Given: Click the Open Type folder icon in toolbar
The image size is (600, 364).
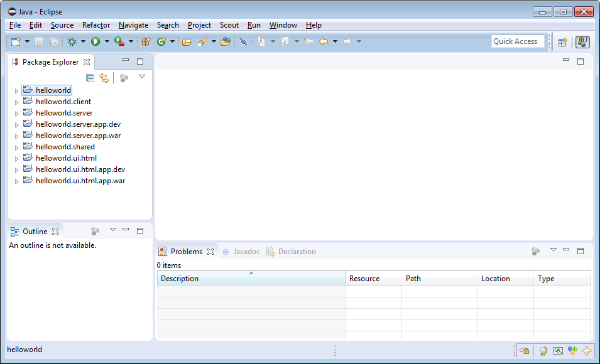Looking at the screenshot, I should point(187,41).
